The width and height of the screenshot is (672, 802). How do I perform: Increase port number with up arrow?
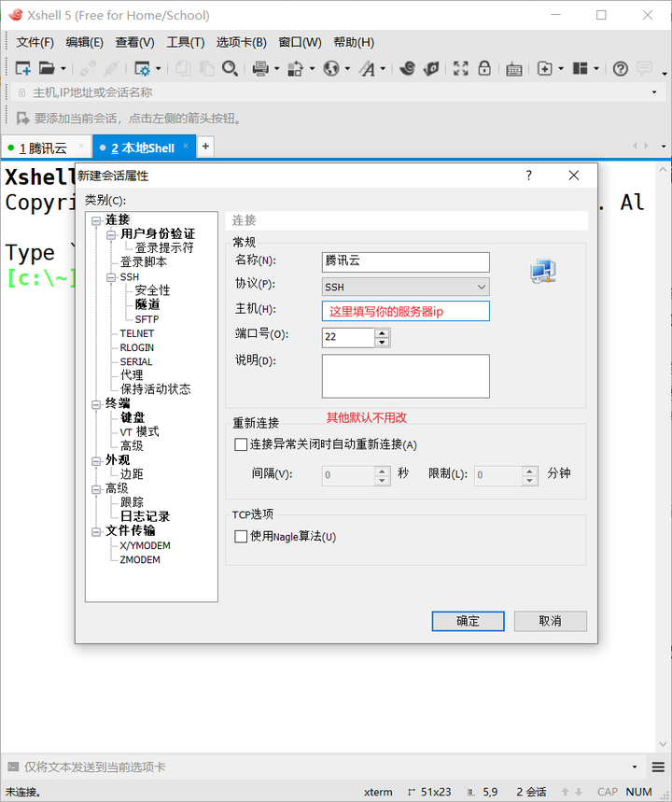[382, 332]
